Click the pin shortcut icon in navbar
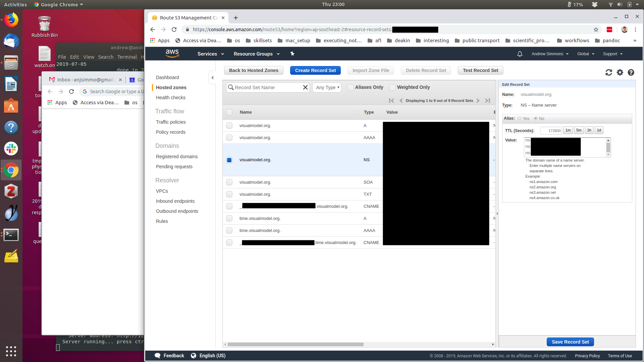644x362 pixels. pyautogui.click(x=292, y=54)
